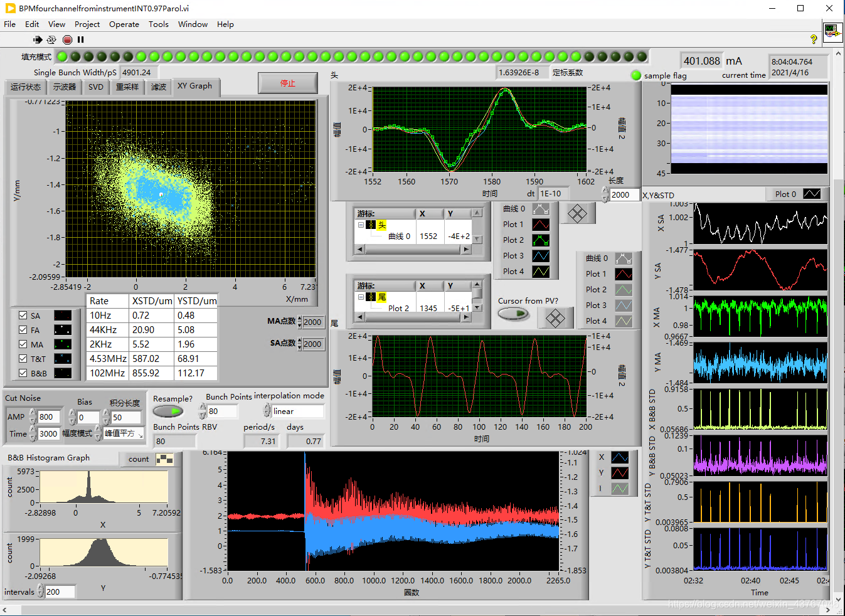The width and height of the screenshot is (845, 616).
Task: Open the context help question-mark icon
Action: [x=814, y=39]
